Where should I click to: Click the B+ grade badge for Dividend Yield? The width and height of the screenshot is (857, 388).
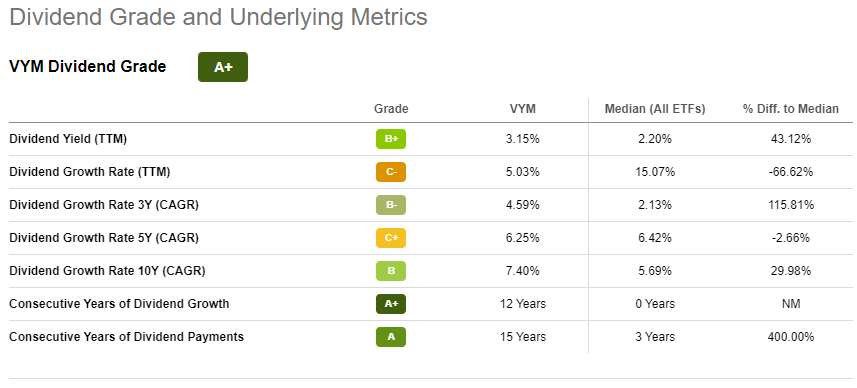click(391, 139)
